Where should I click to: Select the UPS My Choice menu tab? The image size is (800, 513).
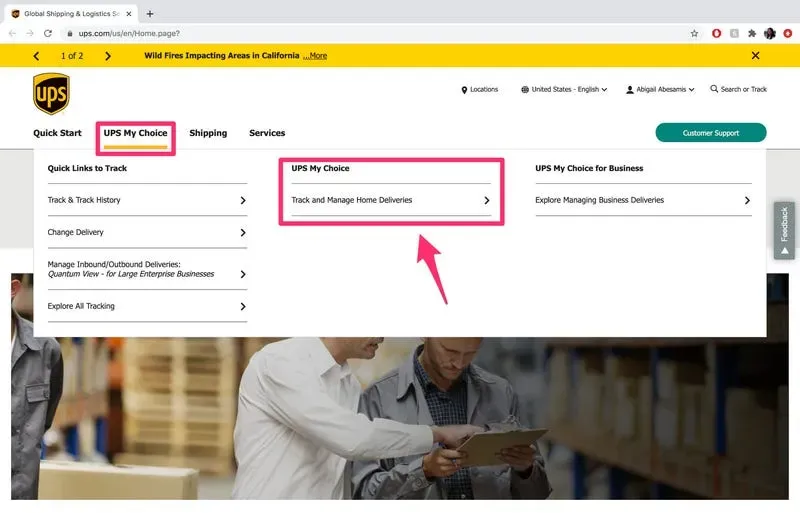click(135, 133)
